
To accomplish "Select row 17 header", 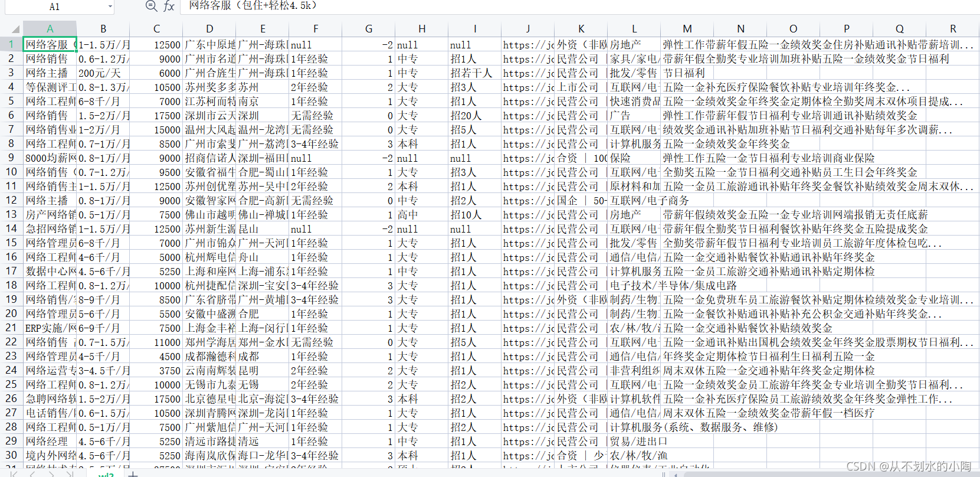I will 11,271.
